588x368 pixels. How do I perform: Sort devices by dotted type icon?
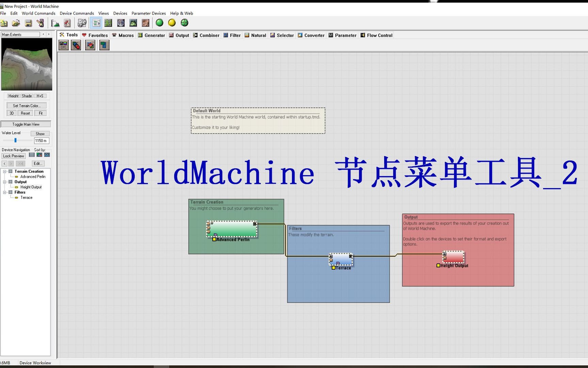pos(47,155)
